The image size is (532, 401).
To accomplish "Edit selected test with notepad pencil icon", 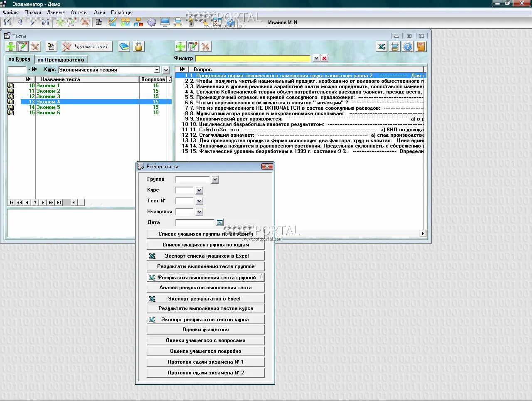I will tap(23, 47).
